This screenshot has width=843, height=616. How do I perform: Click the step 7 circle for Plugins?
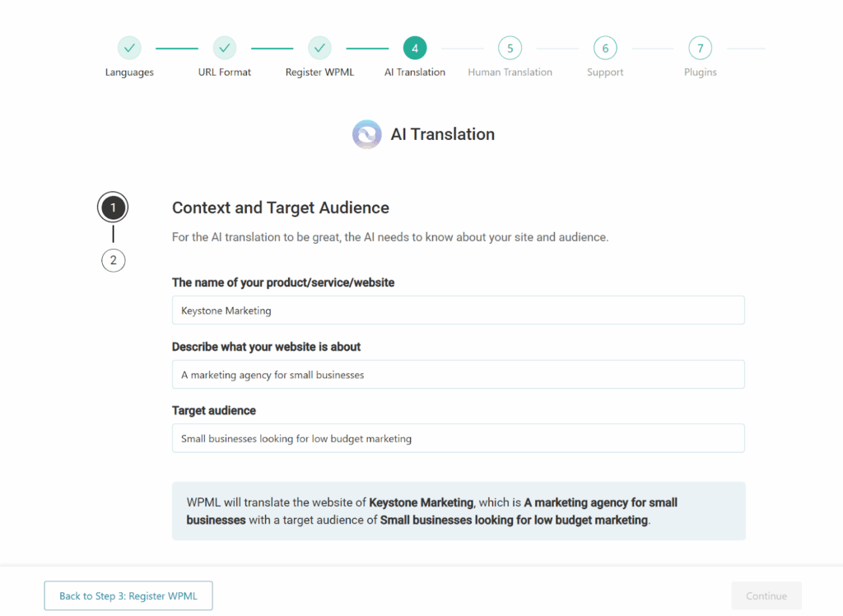[701, 49]
